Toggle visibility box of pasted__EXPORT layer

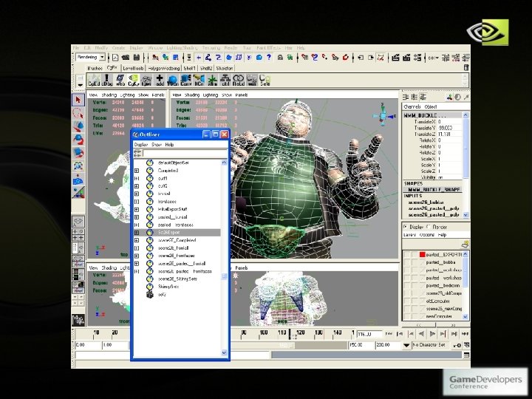point(407,254)
